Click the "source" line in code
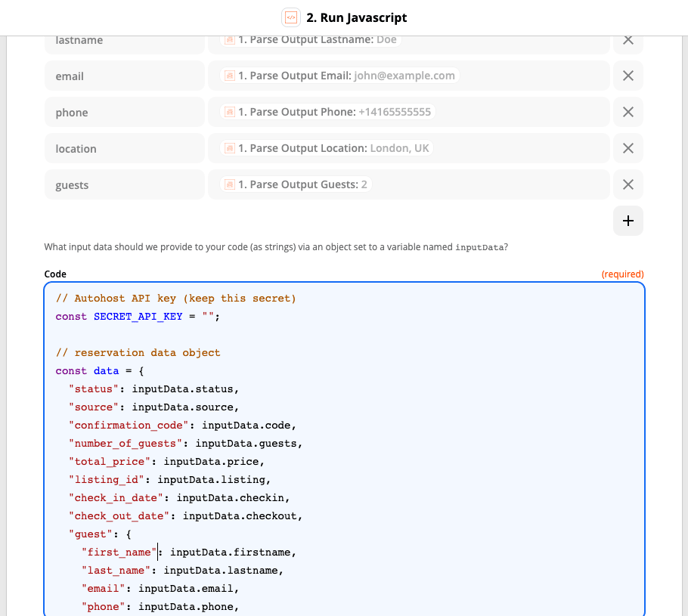Viewport: 688px width, 616px height. click(154, 407)
